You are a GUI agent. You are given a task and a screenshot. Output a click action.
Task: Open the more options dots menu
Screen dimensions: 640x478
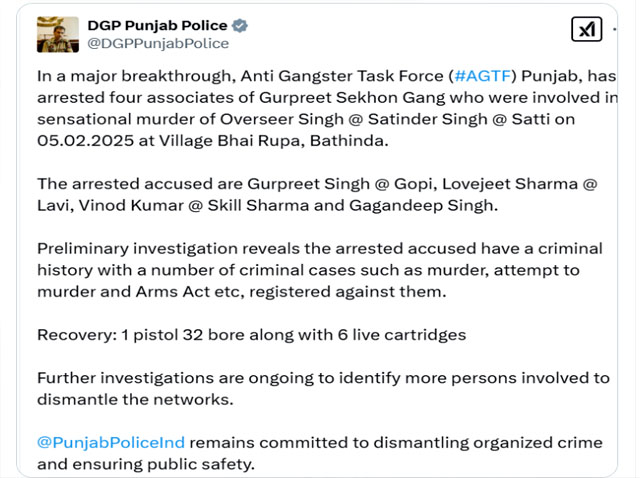click(614, 29)
